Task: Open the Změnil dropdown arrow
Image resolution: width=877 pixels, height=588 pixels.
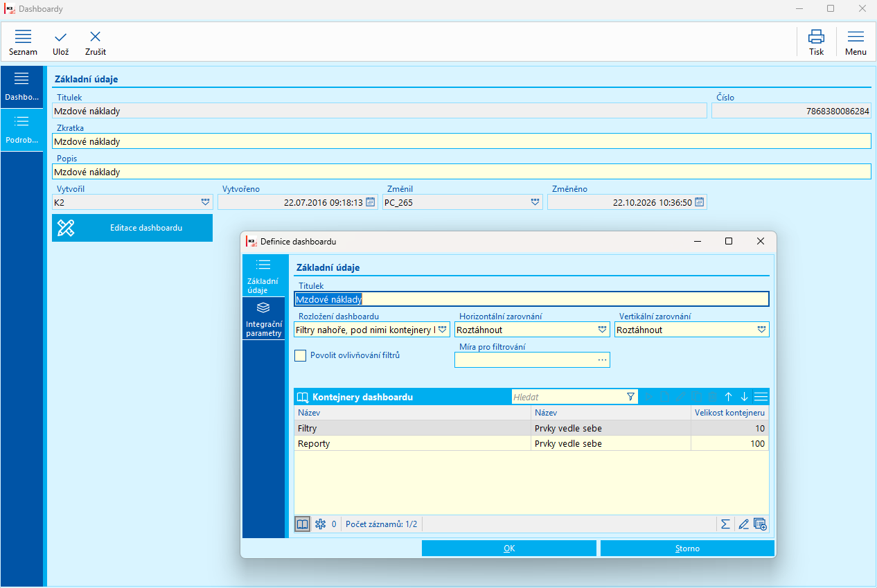Action: tap(535, 202)
